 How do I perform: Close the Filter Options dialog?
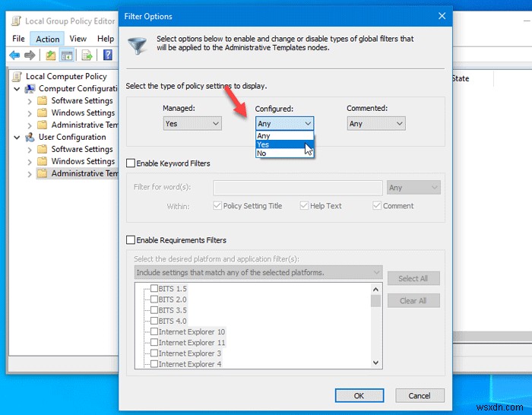coord(442,16)
